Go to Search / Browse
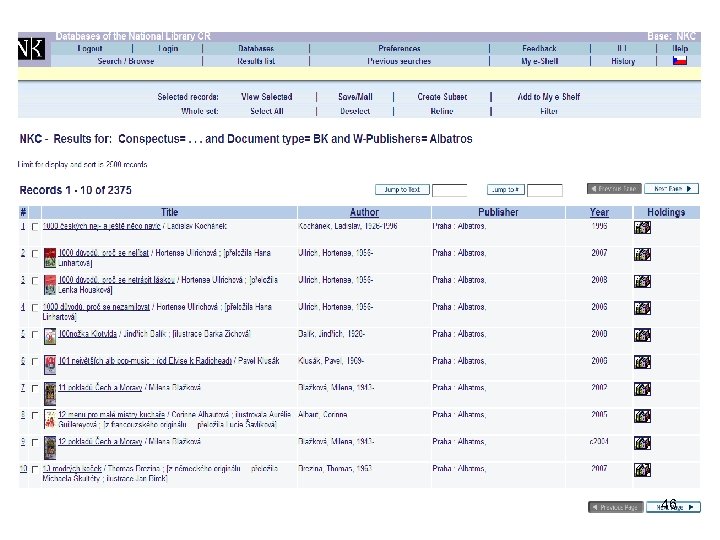The width and height of the screenshot is (720, 540). pyautogui.click(x=125, y=61)
